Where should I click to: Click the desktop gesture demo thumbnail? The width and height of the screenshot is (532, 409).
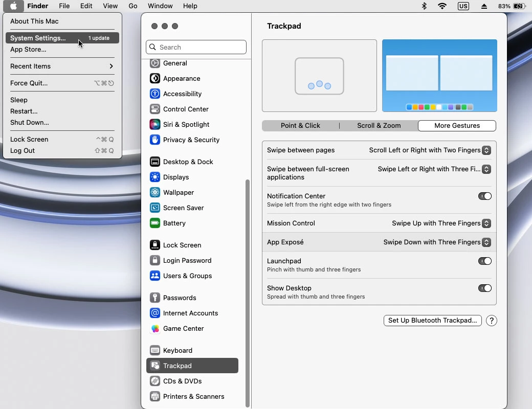[439, 76]
